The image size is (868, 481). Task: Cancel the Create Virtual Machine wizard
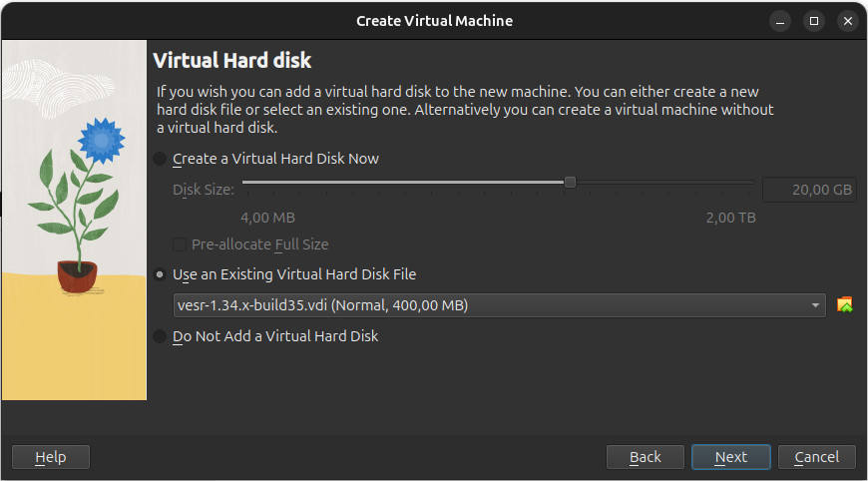coord(816,457)
